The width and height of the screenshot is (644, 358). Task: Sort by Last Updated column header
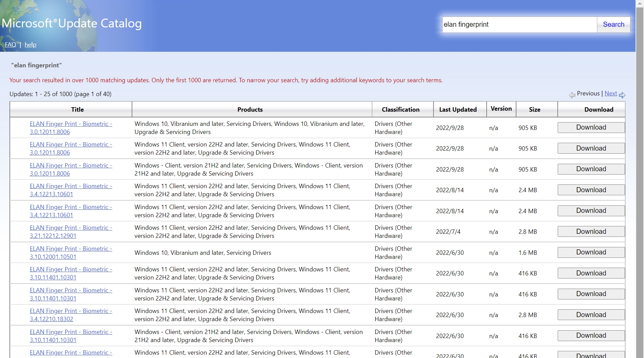[458, 109]
